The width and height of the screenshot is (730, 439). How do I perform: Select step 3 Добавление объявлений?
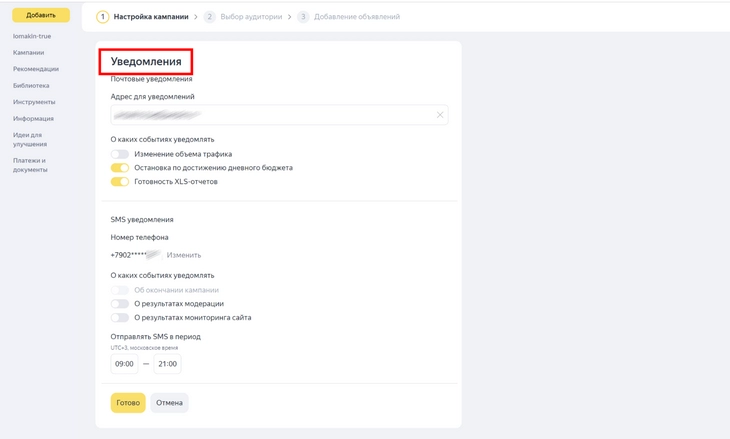[x=349, y=17]
